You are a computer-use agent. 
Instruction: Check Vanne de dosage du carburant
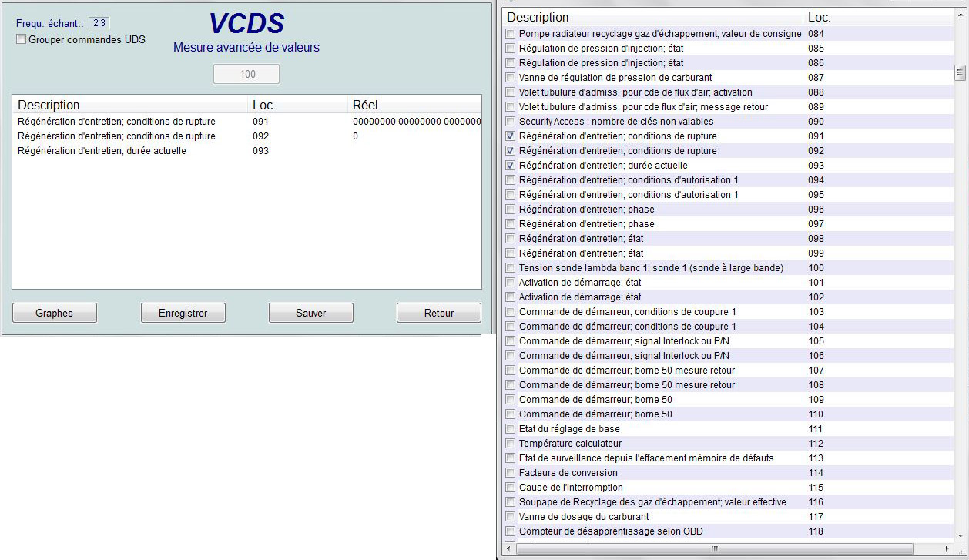coord(510,517)
